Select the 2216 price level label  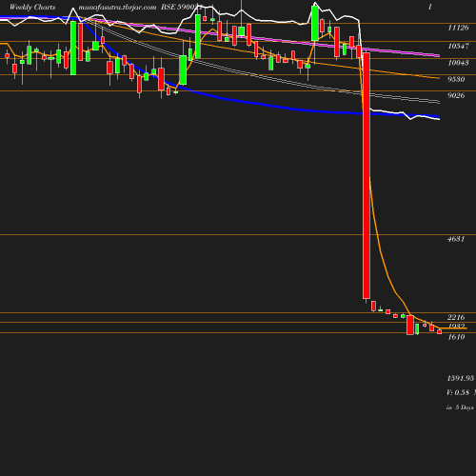tap(456, 317)
